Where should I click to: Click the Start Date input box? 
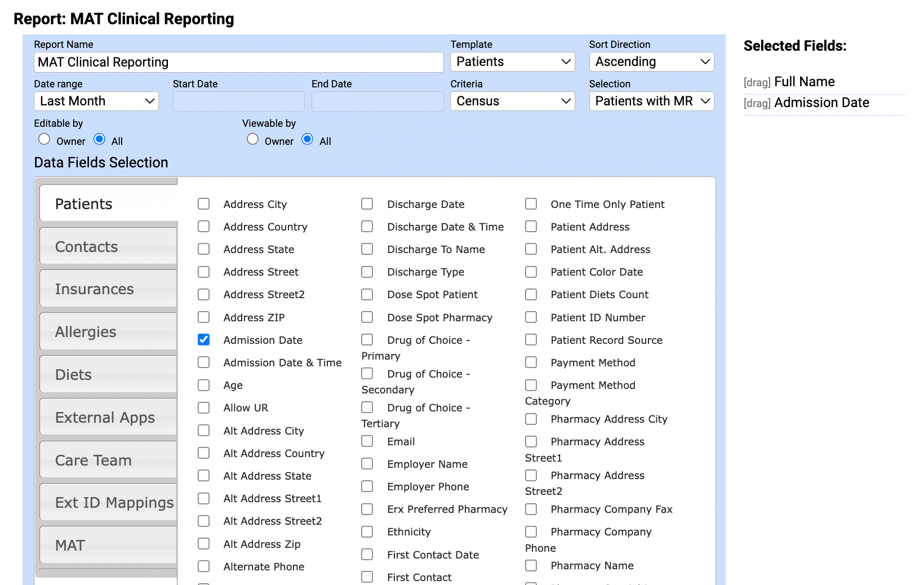pos(238,101)
